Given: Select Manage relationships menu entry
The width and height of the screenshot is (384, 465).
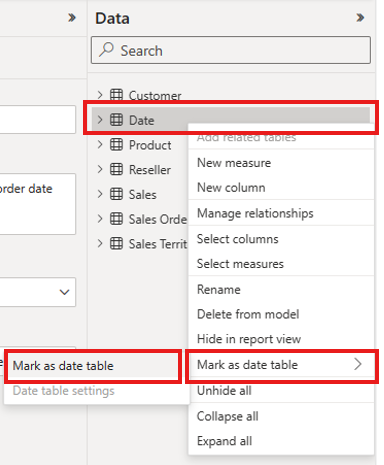Looking at the screenshot, I should (x=255, y=213).
